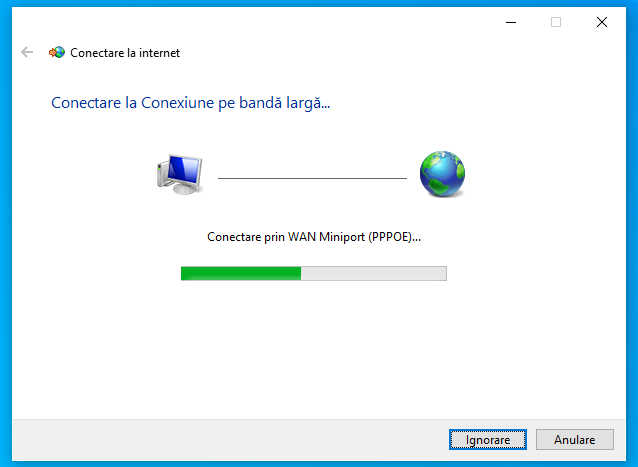Image resolution: width=638 pixels, height=467 pixels.
Task: Cancel the connection with Anulare
Action: (x=575, y=440)
